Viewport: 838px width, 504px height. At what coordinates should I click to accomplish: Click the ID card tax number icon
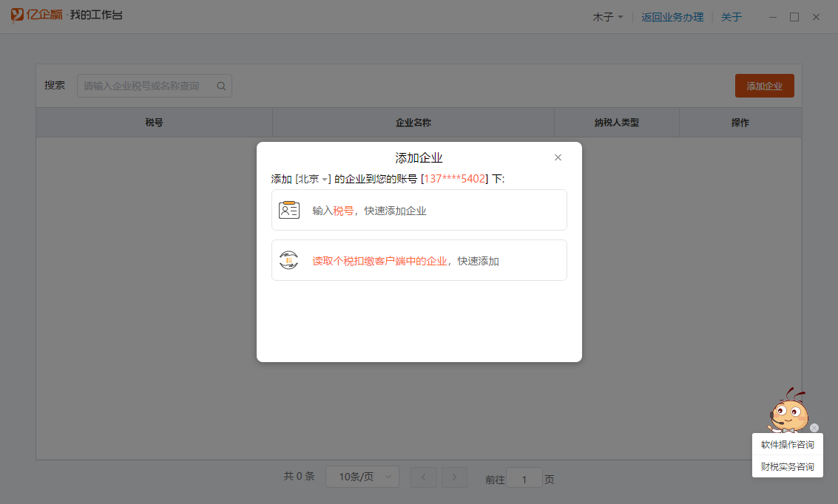(x=288, y=210)
